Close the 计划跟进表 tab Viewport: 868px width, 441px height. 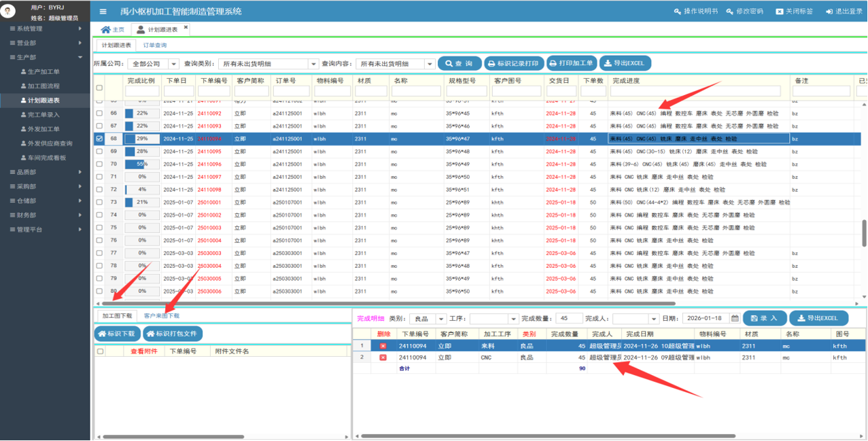pos(186,28)
